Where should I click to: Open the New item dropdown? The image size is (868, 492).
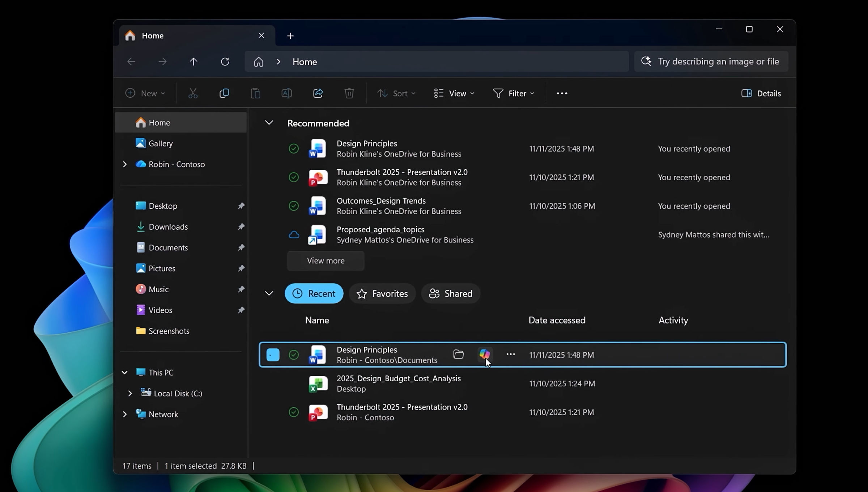[x=145, y=93]
